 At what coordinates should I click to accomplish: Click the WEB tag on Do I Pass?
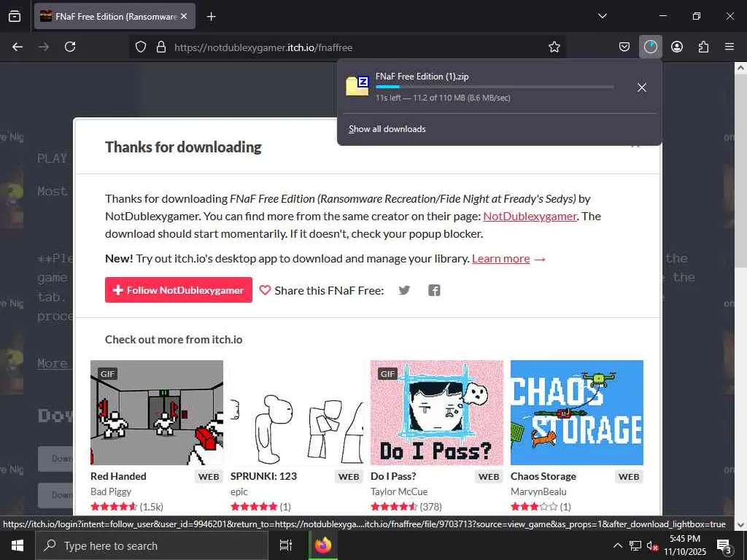coord(489,477)
